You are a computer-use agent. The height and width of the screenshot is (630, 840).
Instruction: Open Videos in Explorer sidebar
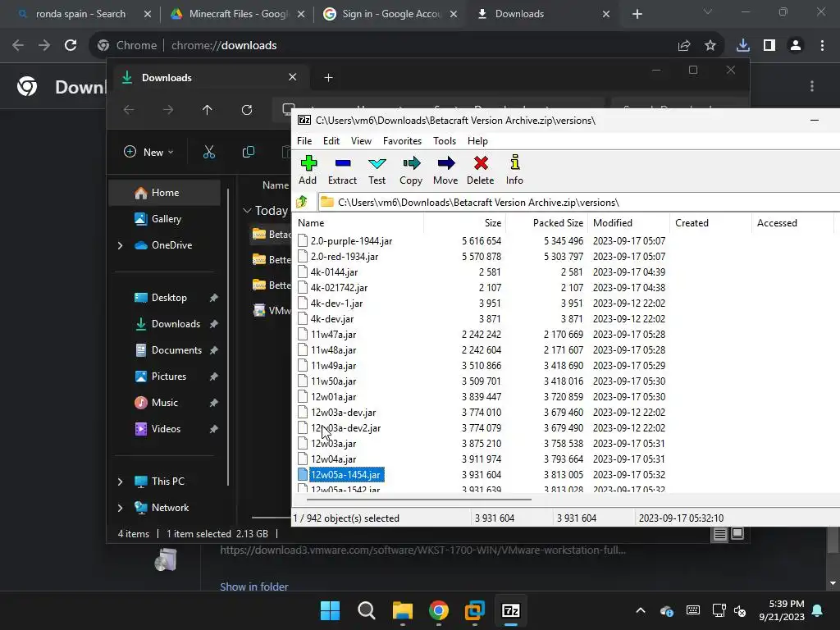coord(166,428)
